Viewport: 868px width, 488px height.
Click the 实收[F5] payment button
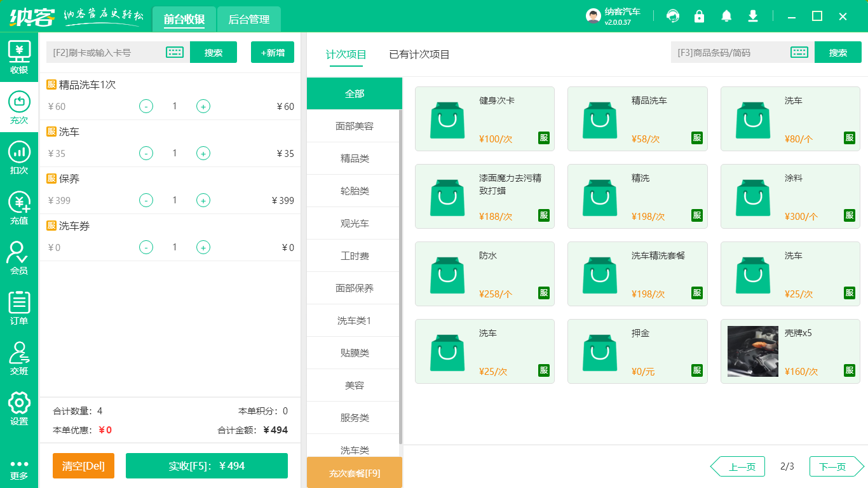coord(207,466)
